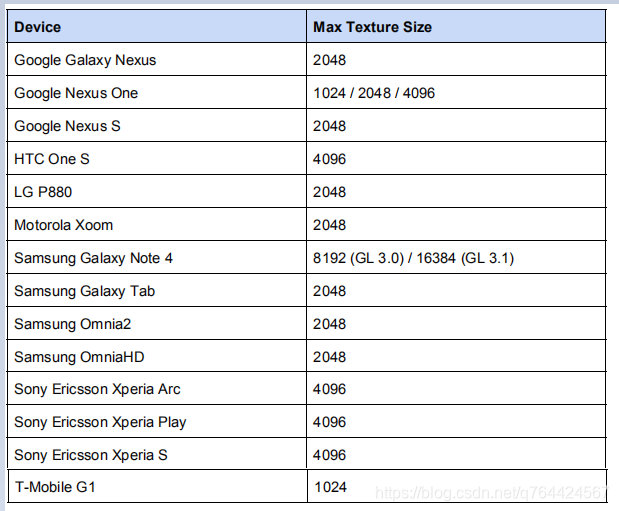Select the Samsung OmniaHD cell
This screenshot has height=511, width=619.
(x=73, y=357)
